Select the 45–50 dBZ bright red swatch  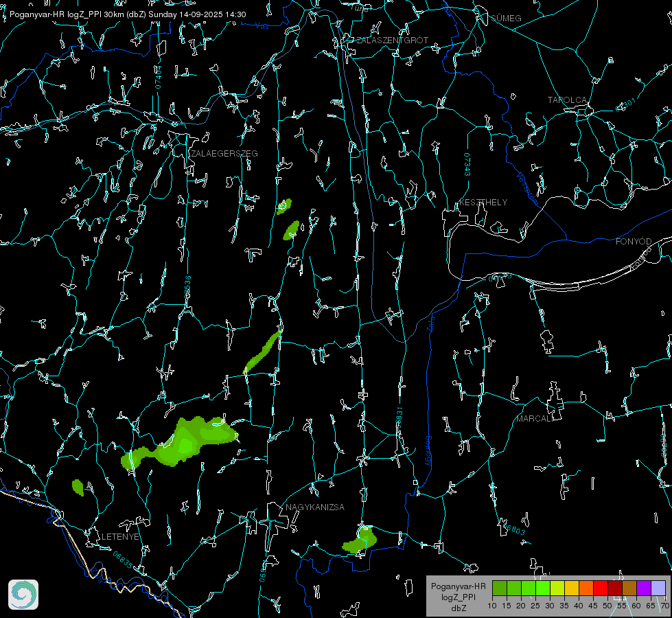tap(601, 588)
